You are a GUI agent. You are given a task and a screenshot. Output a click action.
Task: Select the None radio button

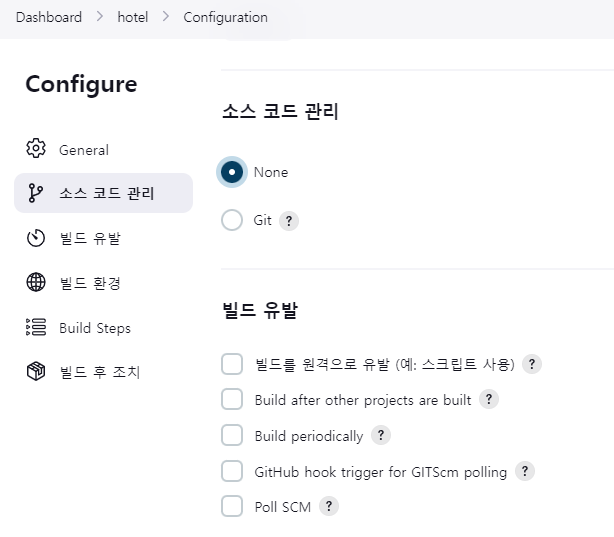click(x=232, y=172)
